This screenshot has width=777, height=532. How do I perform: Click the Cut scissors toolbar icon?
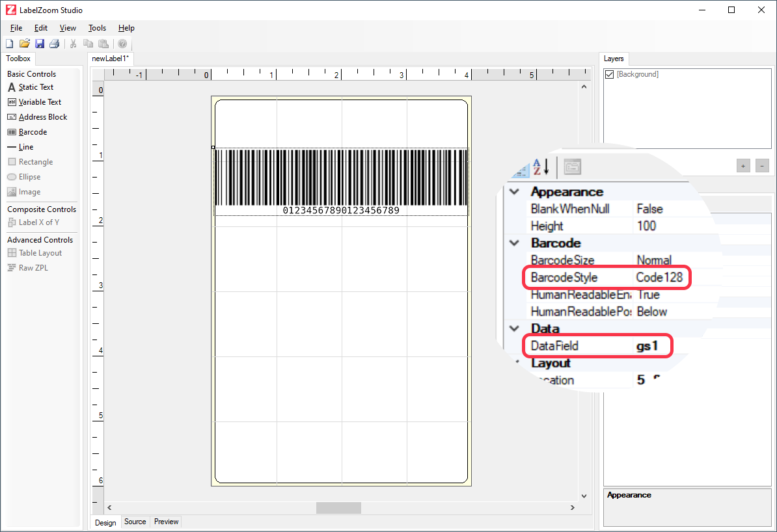point(74,44)
